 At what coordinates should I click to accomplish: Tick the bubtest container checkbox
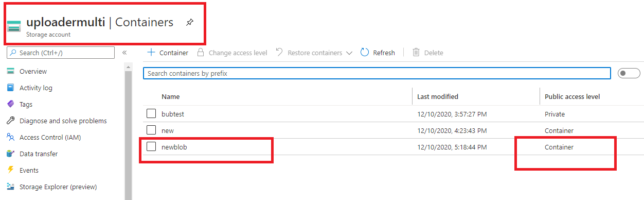click(151, 114)
